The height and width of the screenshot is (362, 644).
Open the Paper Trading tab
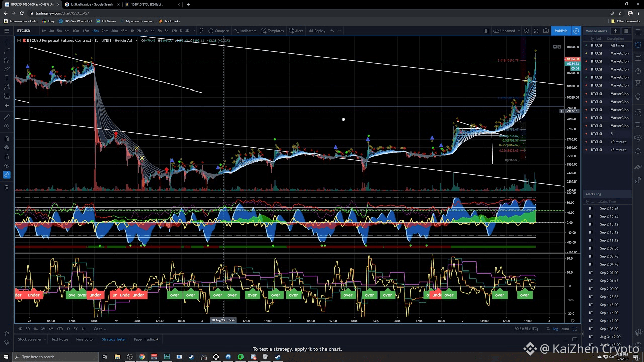coord(145,339)
